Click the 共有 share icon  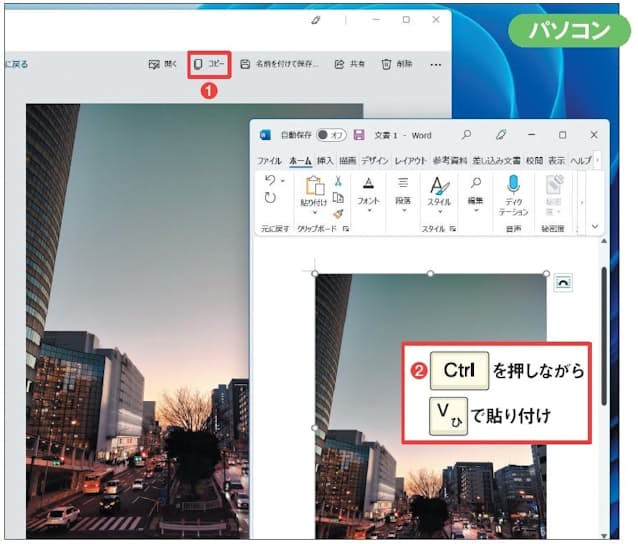pos(349,64)
